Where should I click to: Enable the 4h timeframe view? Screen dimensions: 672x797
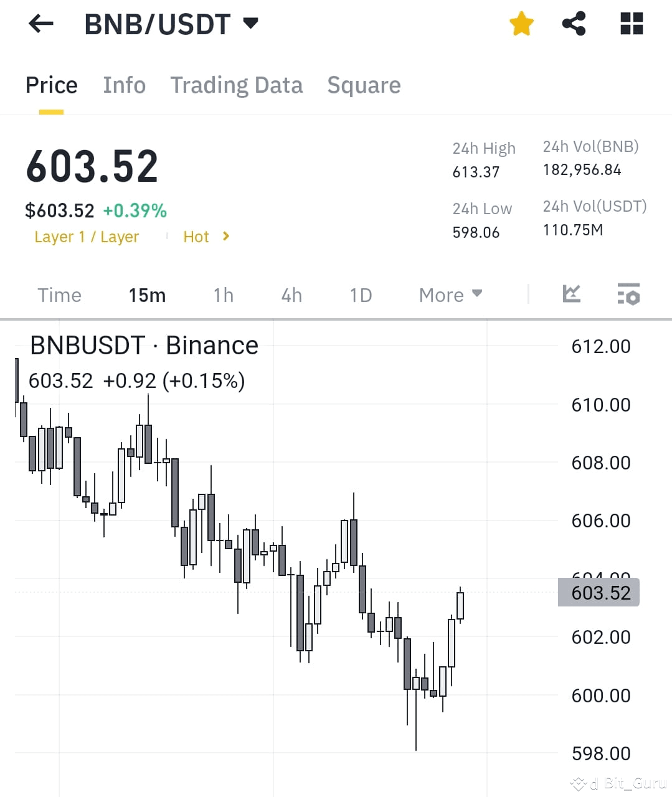click(291, 295)
